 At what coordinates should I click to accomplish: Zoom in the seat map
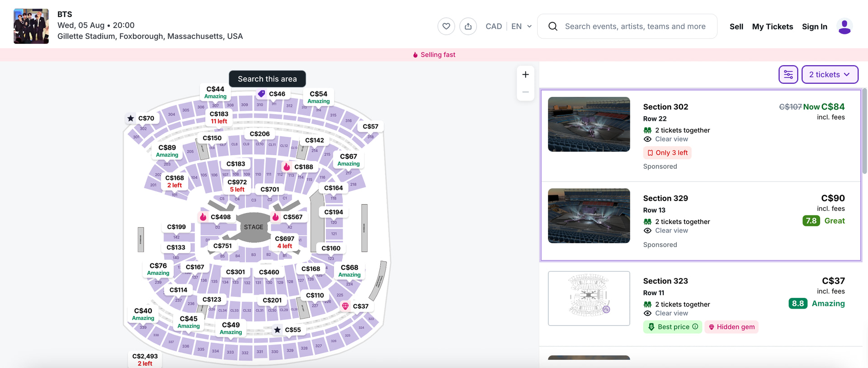(x=525, y=75)
